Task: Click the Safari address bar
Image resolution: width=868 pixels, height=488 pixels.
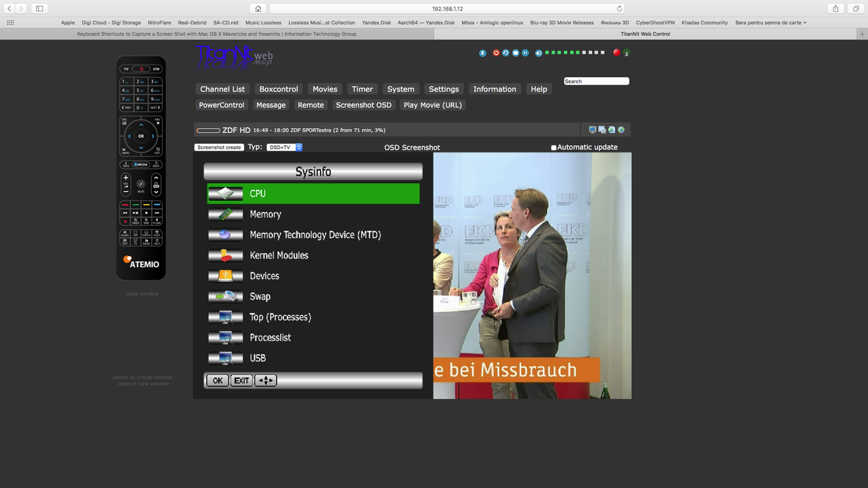Action: click(447, 8)
